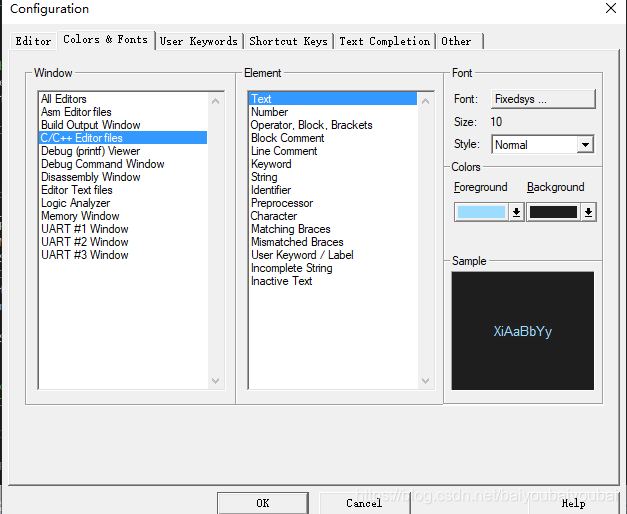The height and width of the screenshot is (514, 627).
Task: Select Number element
Action: click(x=333, y=112)
